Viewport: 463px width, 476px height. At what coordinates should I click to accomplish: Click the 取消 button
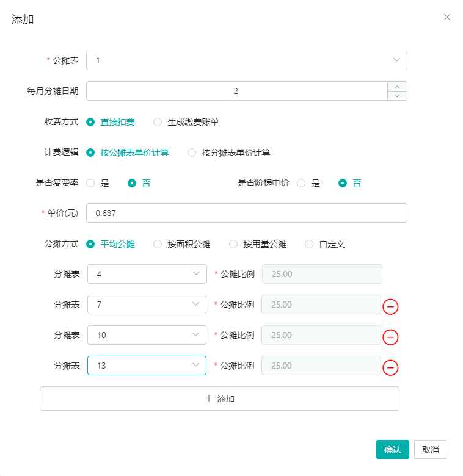coord(430,450)
